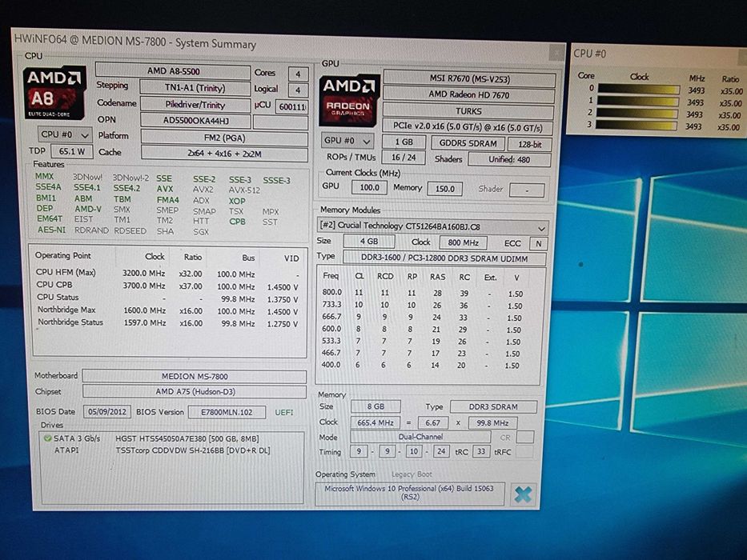Click the GPU current clock 100.0 field
Image resolution: width=747 pixels, height=560 pixels.
tap(369, 188)
